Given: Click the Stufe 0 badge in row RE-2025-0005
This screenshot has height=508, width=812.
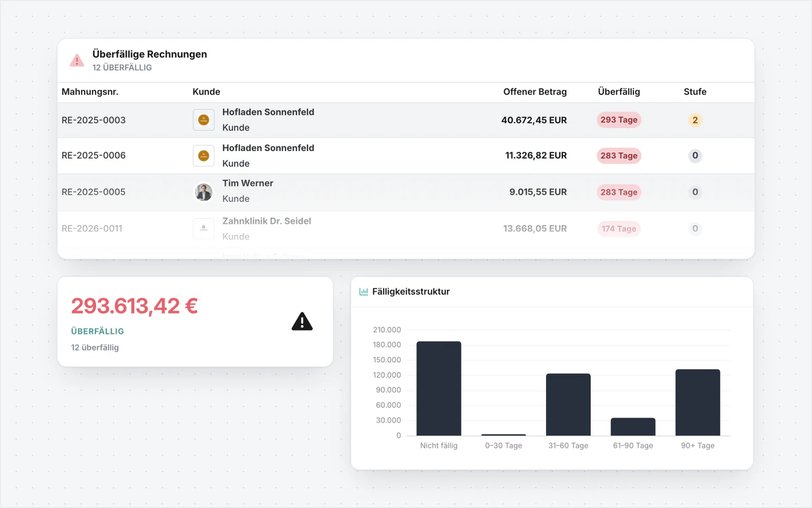Looking at the screenshot, I should click(695, 192).
